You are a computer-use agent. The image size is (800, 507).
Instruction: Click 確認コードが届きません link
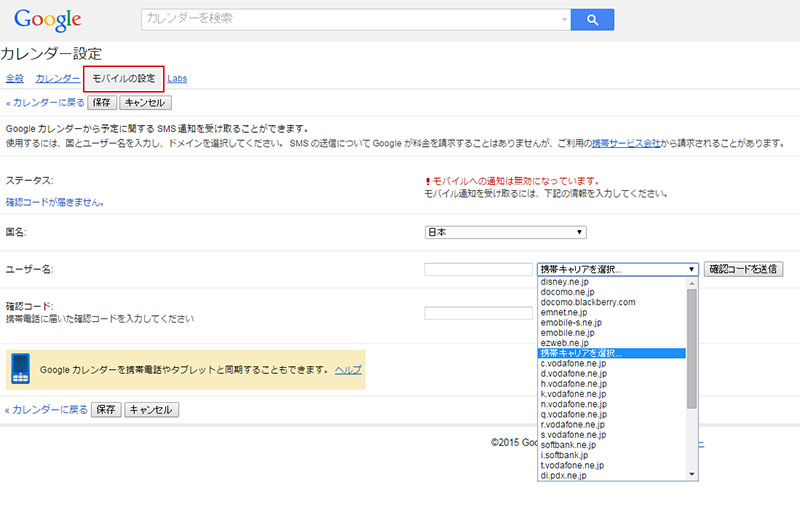tap(55, 202)
